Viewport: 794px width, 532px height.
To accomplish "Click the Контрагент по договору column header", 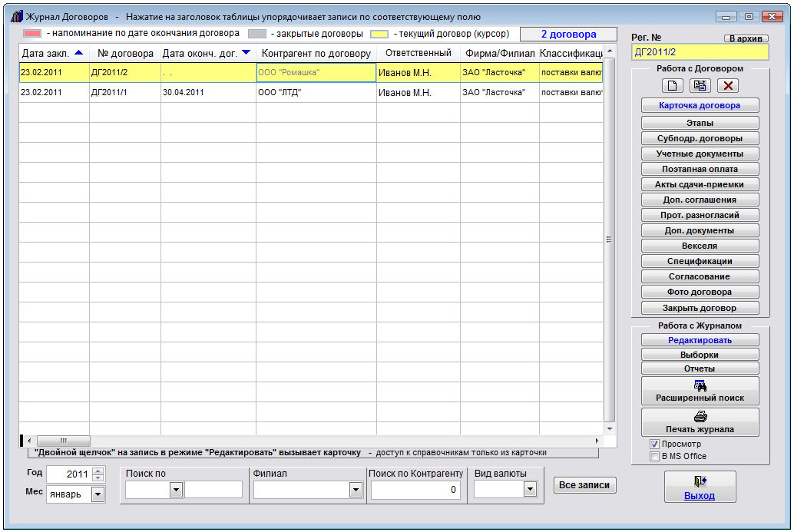I will point(316,53).
